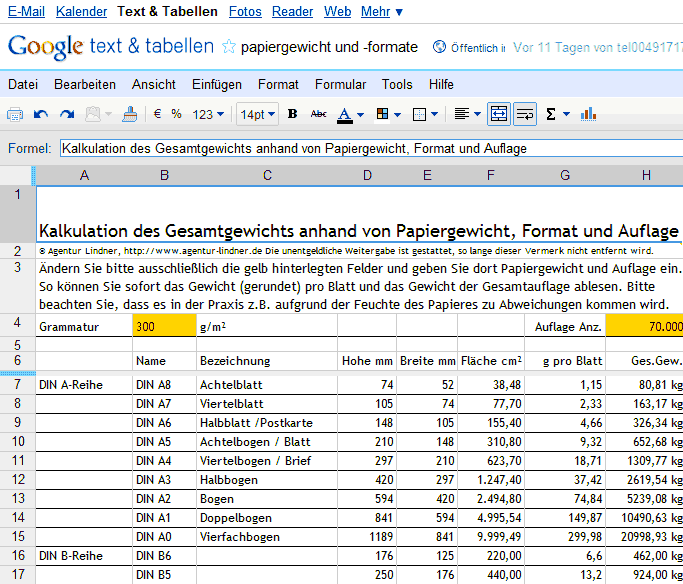This screenshot has width=683, height=584.
Task: Toggle bold formatting
Action: pyautogui.click(x=293, y=114)
